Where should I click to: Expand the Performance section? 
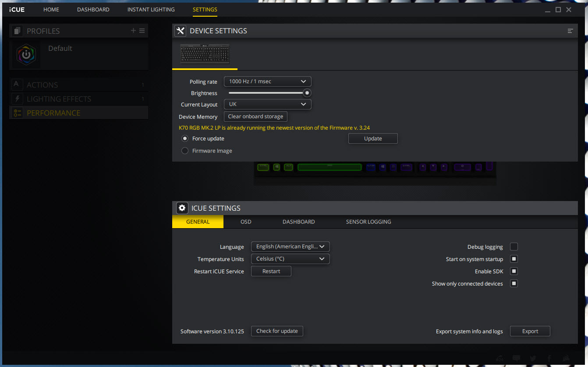78,113
